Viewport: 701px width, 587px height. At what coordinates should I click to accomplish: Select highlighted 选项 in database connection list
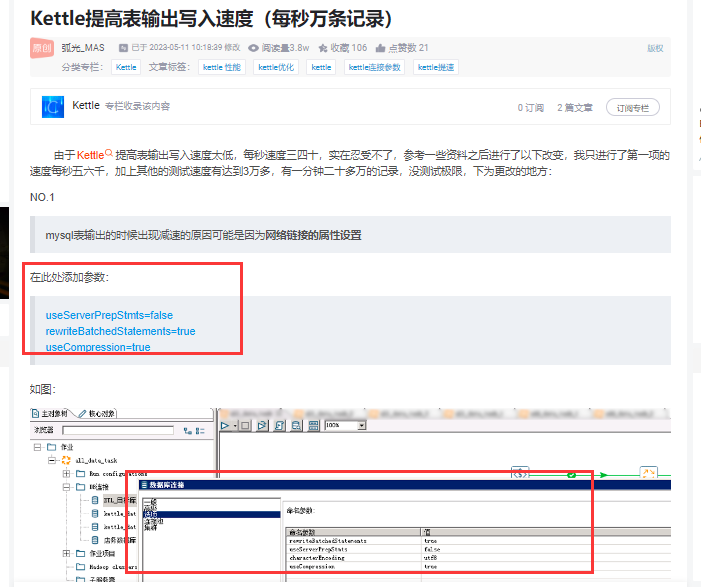pyautogui.click(x=211, y=515)
